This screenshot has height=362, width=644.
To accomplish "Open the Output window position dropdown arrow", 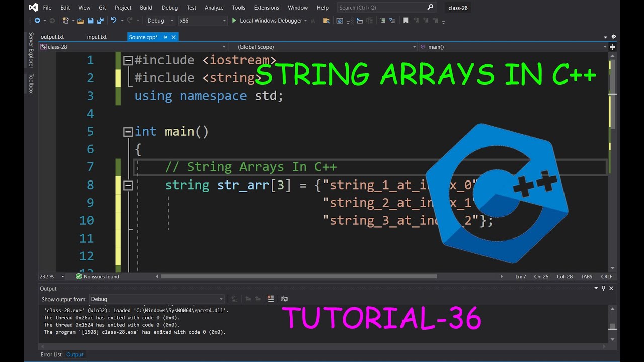I will (596, 288).
